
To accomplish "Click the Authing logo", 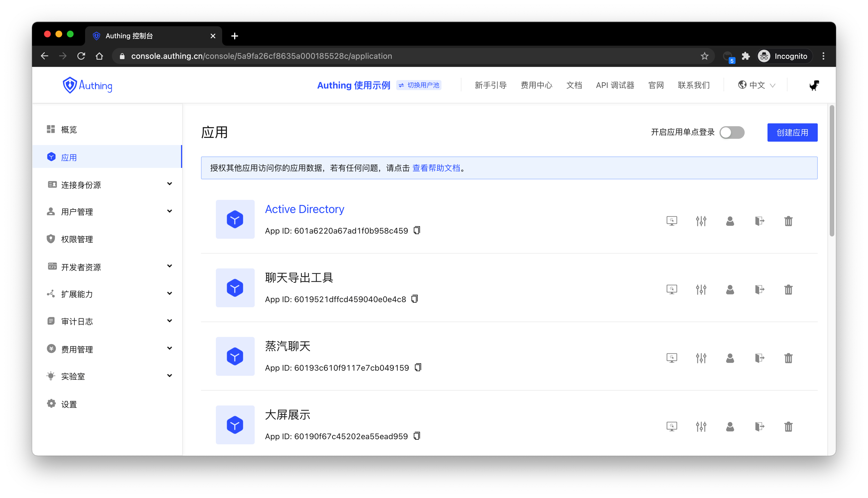I will [x=87, y=85].
